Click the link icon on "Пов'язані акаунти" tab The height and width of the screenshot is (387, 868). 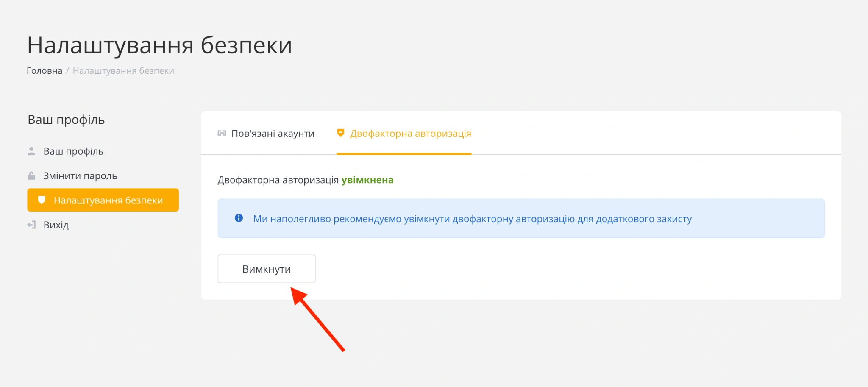(222, 133)
